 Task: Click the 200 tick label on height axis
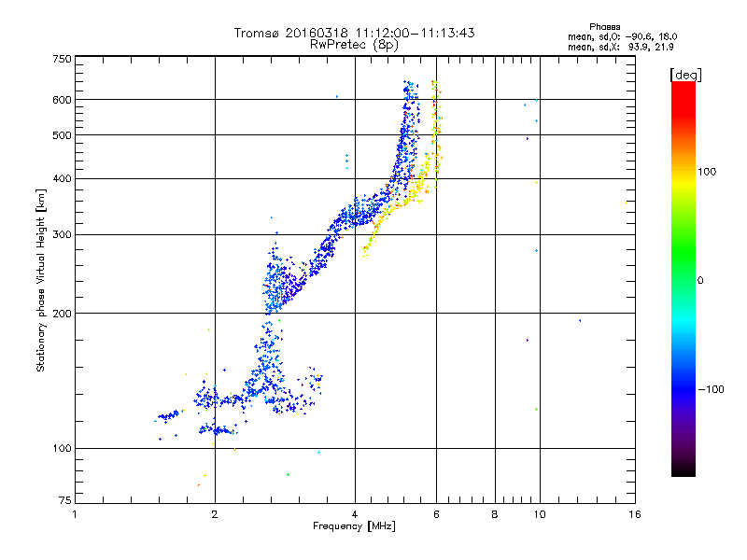pyautogui.click(x=62, y=314)
